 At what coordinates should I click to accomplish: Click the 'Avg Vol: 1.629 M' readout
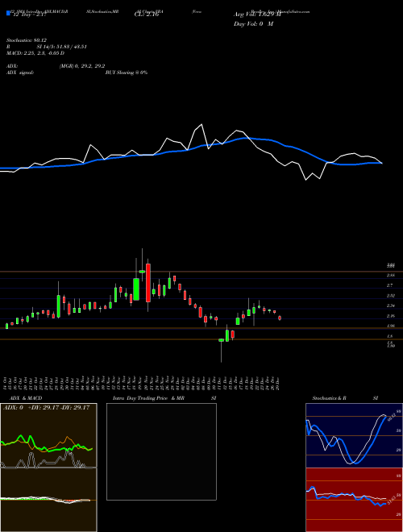[257, 15]
